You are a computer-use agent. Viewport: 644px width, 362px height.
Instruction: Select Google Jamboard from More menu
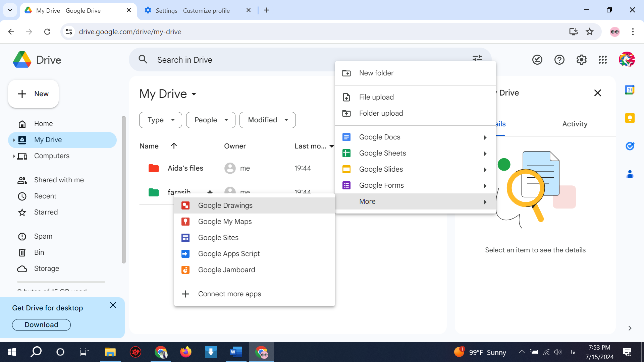click(226, 269)
